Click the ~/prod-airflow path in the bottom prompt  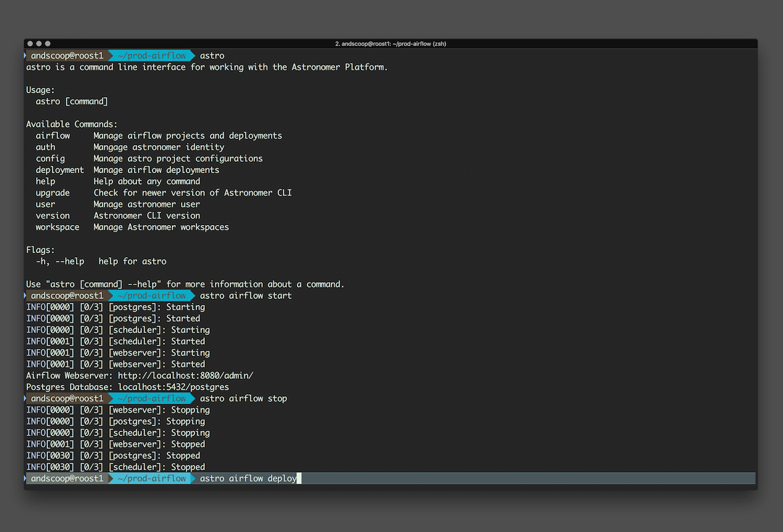point(152,479)
